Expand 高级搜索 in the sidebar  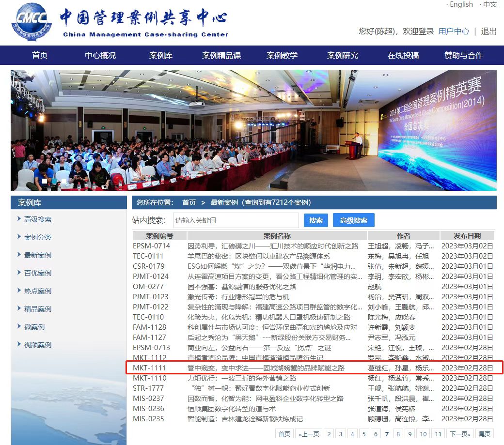coord(38,219)
